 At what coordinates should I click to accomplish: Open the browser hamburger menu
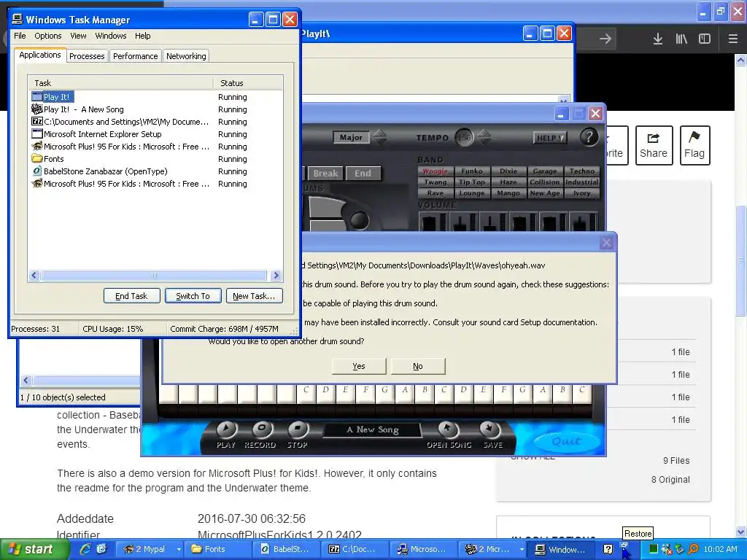[732, 39]
